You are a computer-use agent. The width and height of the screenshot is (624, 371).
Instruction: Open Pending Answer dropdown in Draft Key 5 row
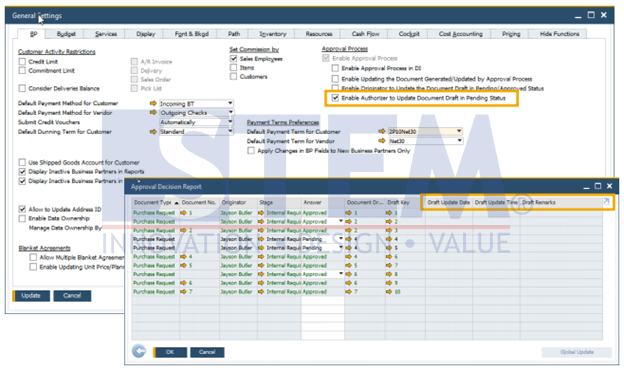coord(341,247)
